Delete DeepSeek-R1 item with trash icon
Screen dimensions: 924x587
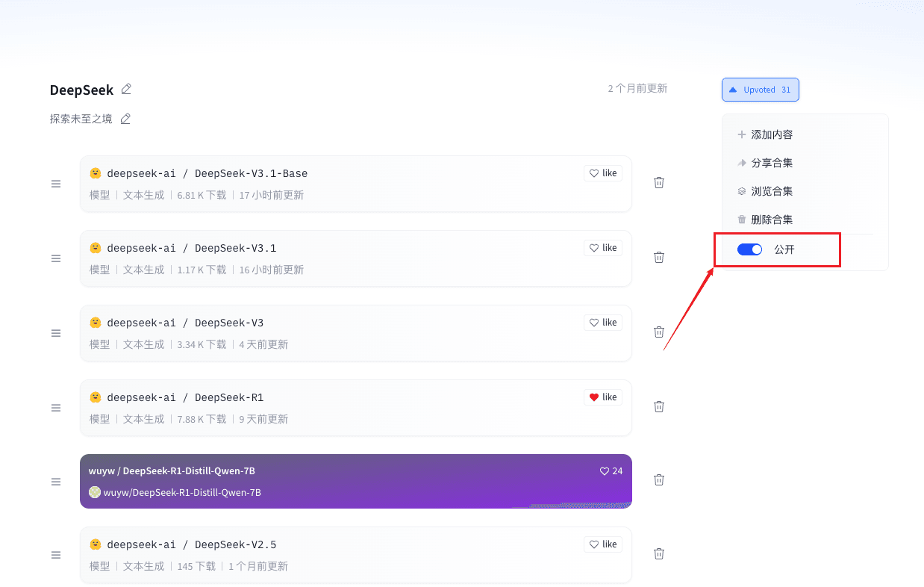[659, 406]
